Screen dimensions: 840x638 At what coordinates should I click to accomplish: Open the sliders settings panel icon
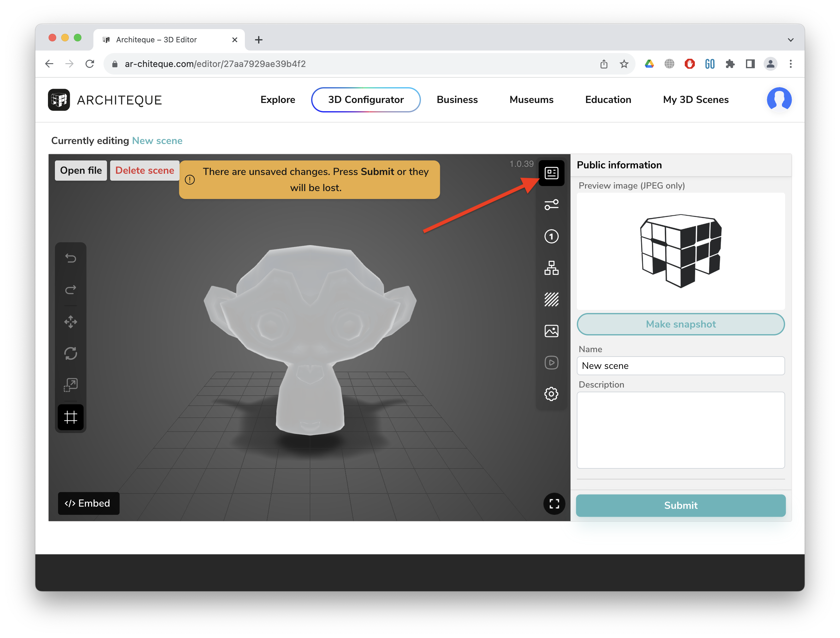pos(551,205)
